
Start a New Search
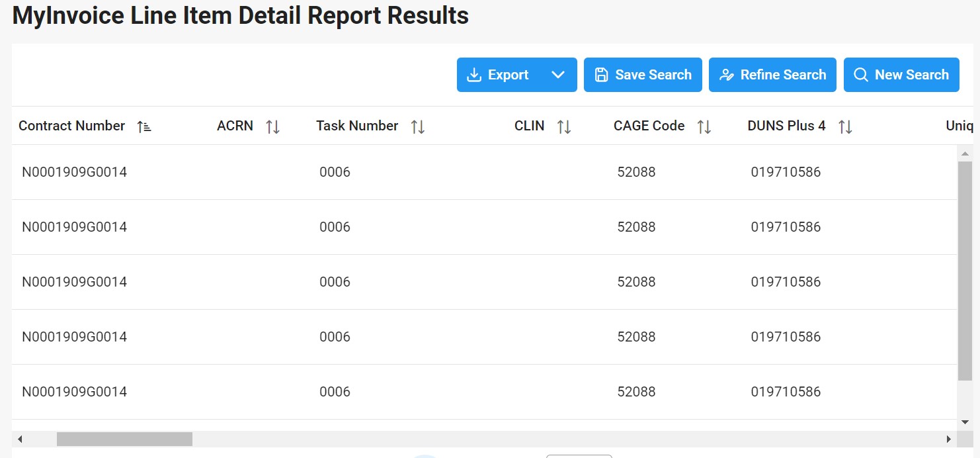901,75
